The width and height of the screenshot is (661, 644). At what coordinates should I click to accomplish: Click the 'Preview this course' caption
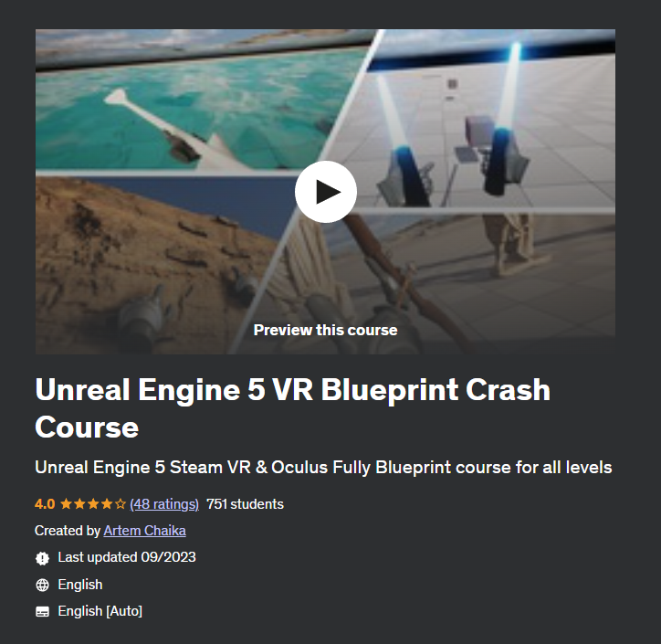point(325,330)
